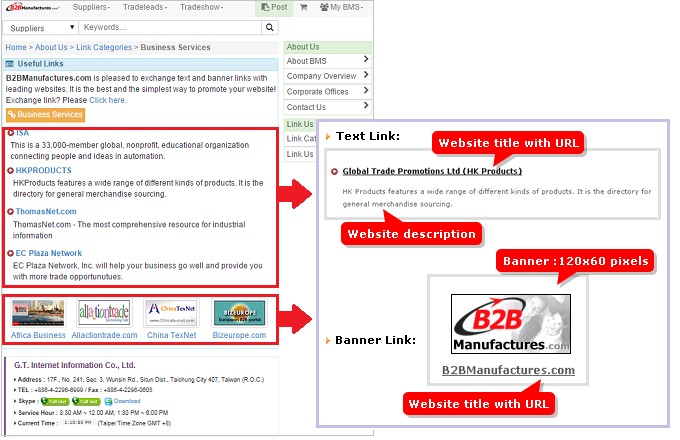This screenshot has width=680, height=440.
Task: Click the China TexNet banner thumbnail
Action: point(172,313)
